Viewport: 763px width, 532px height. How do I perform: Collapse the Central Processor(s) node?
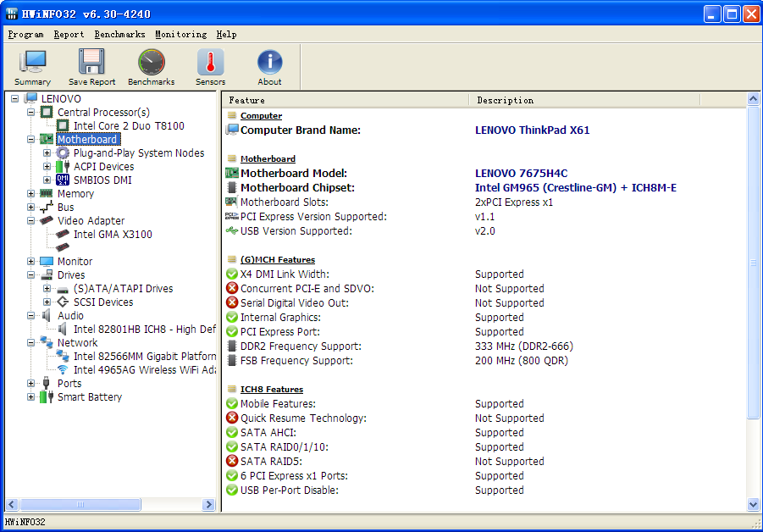(x=30, y=112)
